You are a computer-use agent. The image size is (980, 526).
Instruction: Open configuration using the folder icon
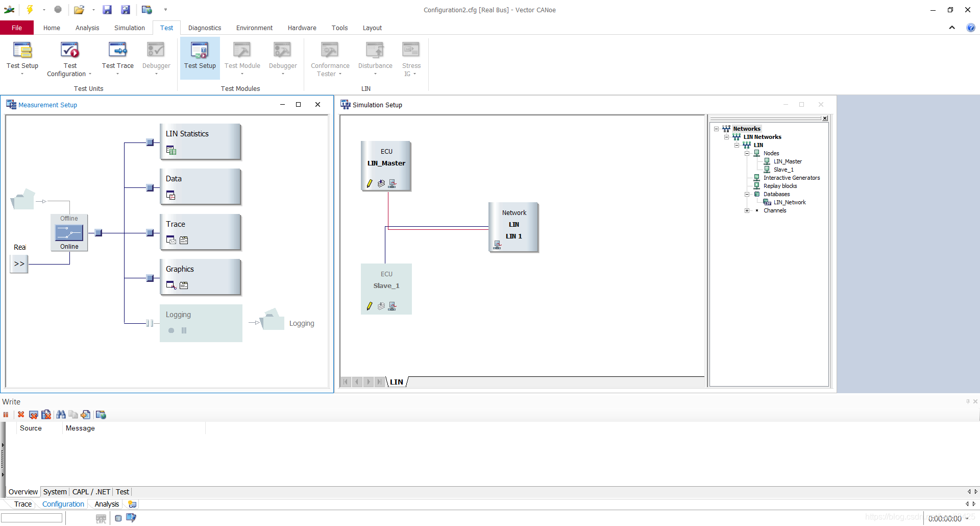coord(79,9)
